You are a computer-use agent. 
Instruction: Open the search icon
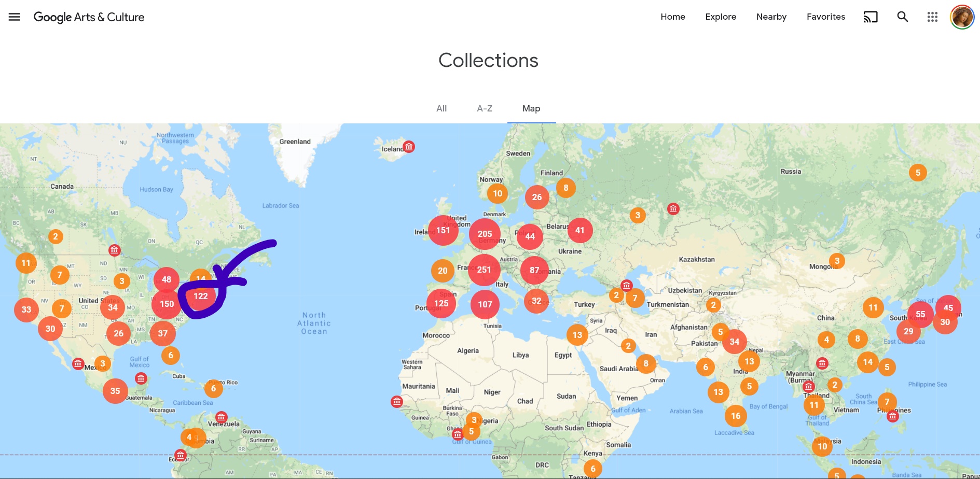tap(903, 17)
